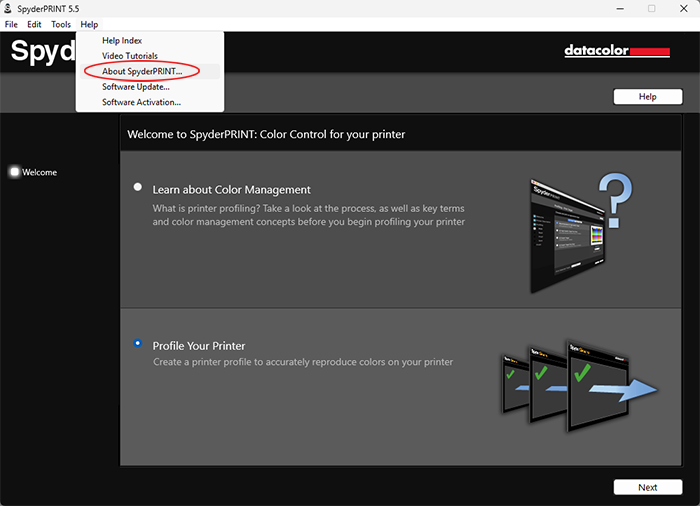Open the File menu
Screen dimensions: 700x506
tap(12, 24)
